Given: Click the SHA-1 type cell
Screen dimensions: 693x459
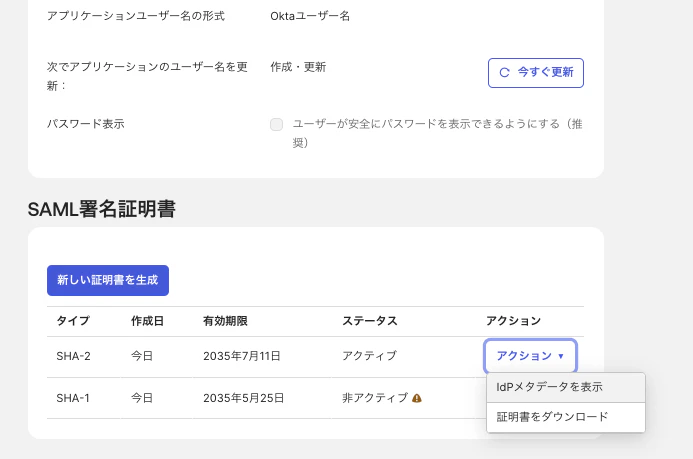Looking at the screenshot, I should [73, 398].
